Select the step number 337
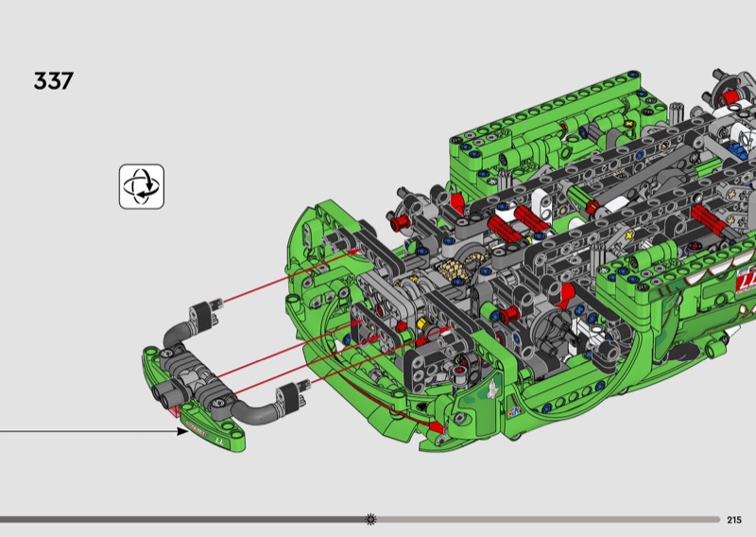 [x=54, y=81]
